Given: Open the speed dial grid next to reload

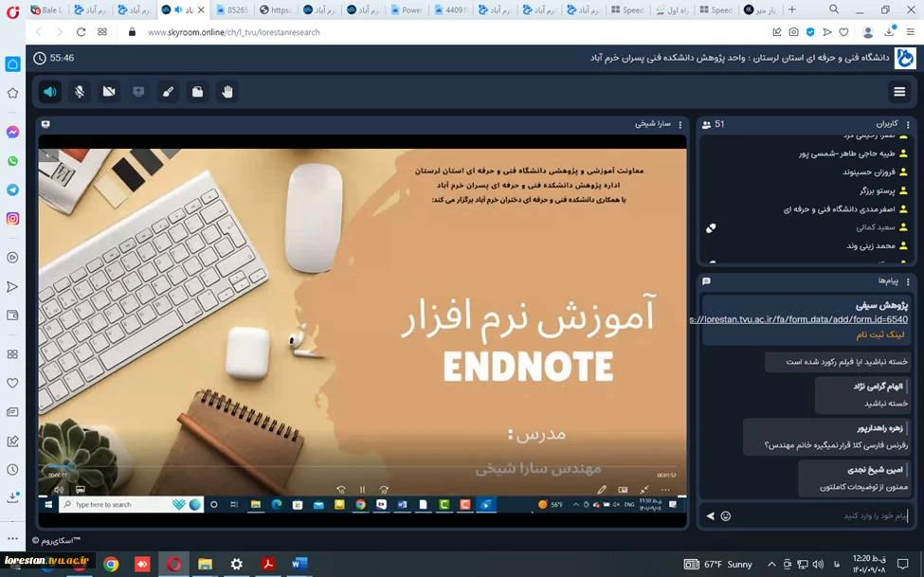Looking at the screenshot, I should point(102,32).
